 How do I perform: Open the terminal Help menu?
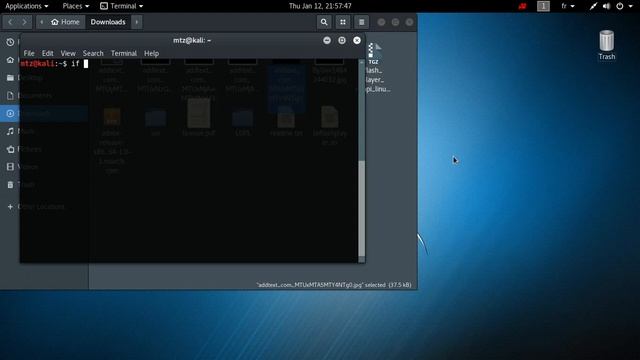[151, 53]
